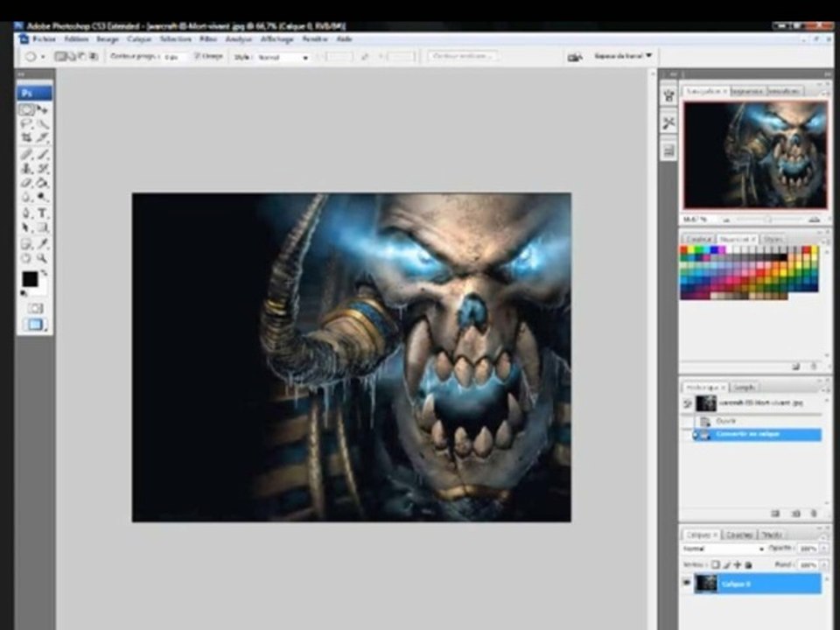This screenshot has width=840, height=630.
Task: Swap foreground and background colors
Action: coord(45,273)
